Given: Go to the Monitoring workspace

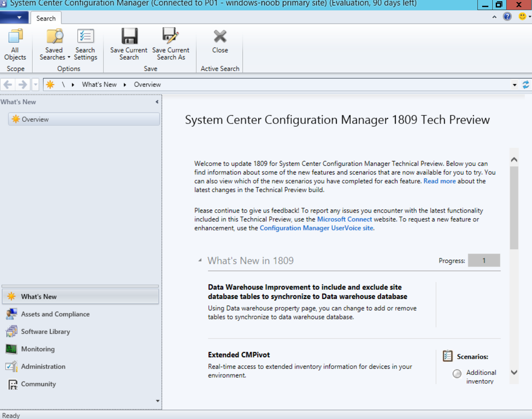Looking at the screenshot, I should coord(80,349).
